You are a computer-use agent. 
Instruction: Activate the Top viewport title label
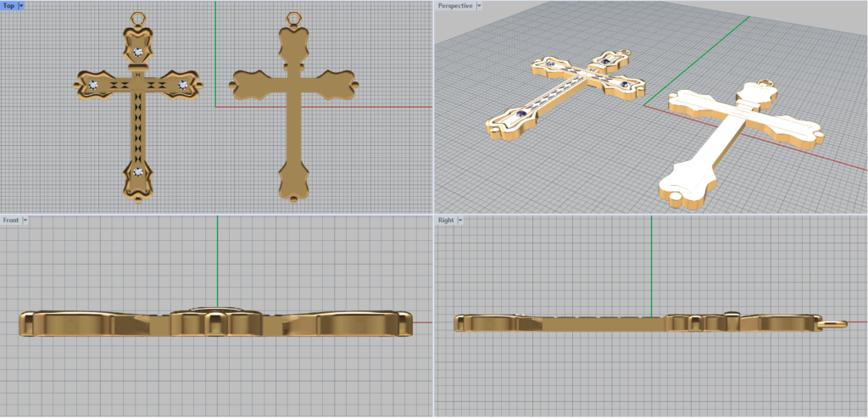(x=8, y=6)
